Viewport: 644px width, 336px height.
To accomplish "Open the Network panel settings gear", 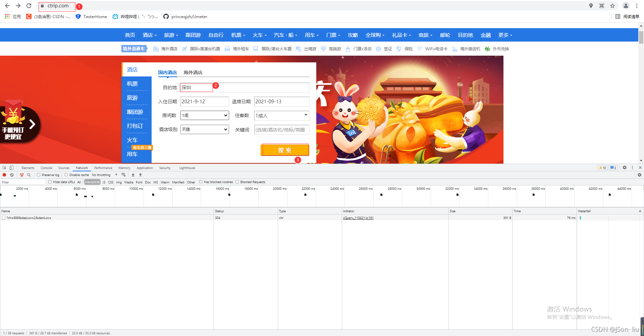I will click(639, 175).
